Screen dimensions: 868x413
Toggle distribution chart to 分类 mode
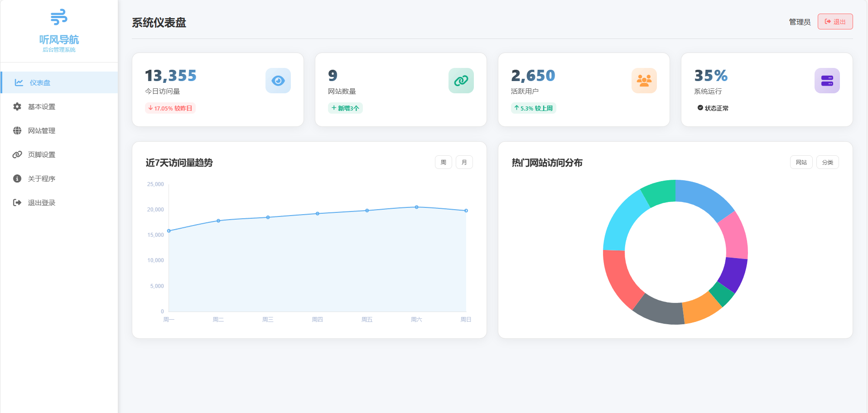click(x=828, y=162)
